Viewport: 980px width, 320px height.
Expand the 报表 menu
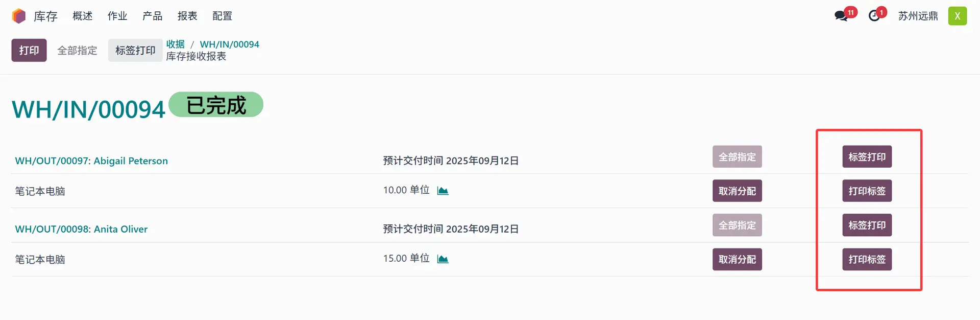point(187,16)
